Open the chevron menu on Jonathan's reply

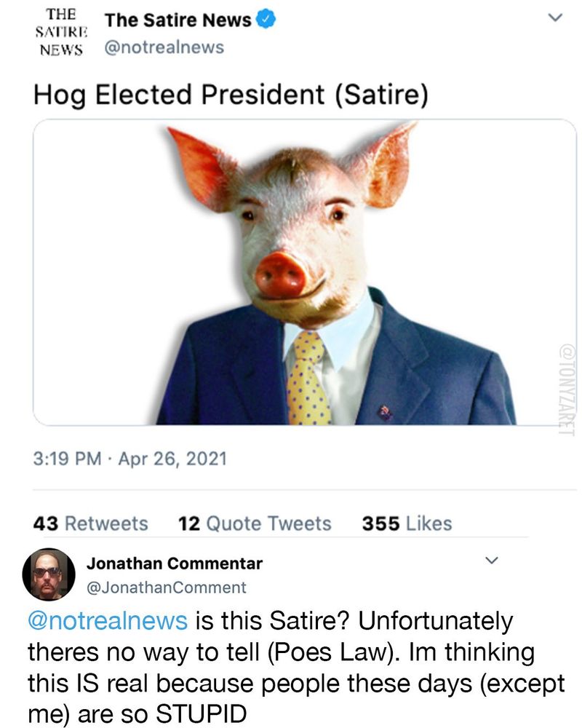point(492,561)
